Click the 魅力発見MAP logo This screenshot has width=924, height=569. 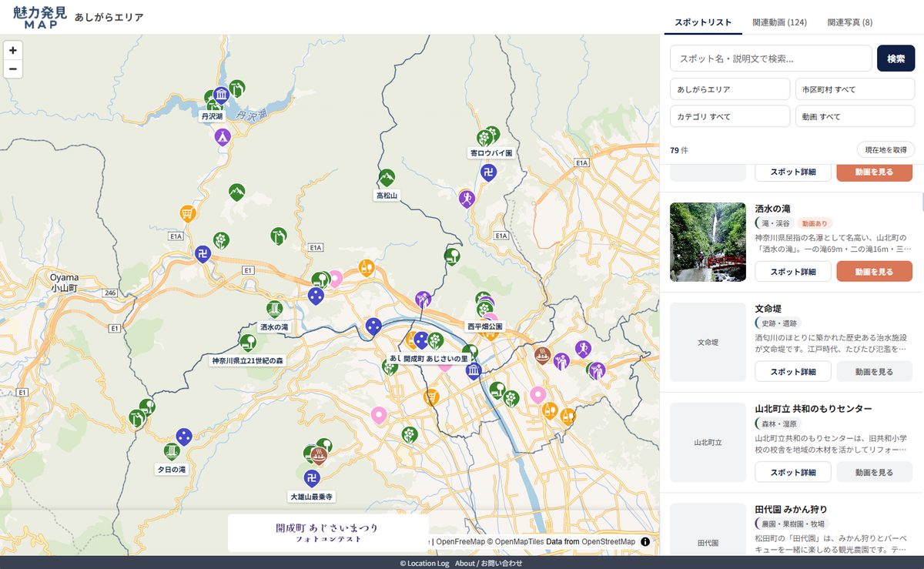pos(40,17)
